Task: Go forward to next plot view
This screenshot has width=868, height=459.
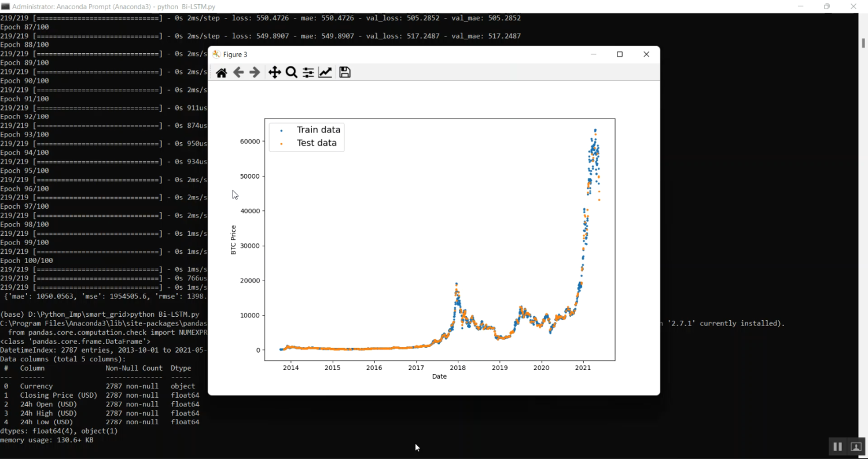Action: [255, 72]
